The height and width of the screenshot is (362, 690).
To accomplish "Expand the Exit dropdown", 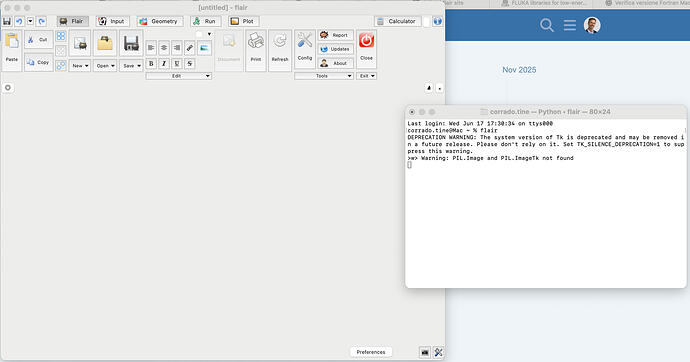I will tap(367, 76).
